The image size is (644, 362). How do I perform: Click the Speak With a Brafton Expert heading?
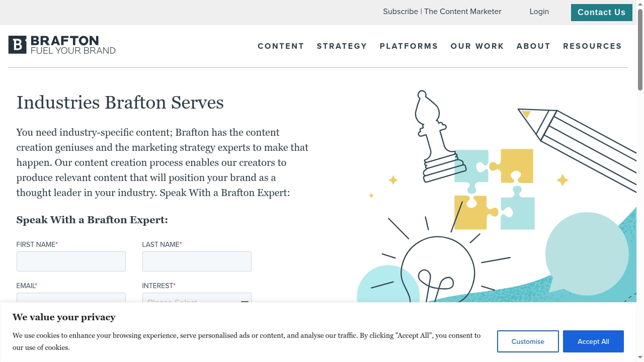[92, 220]
